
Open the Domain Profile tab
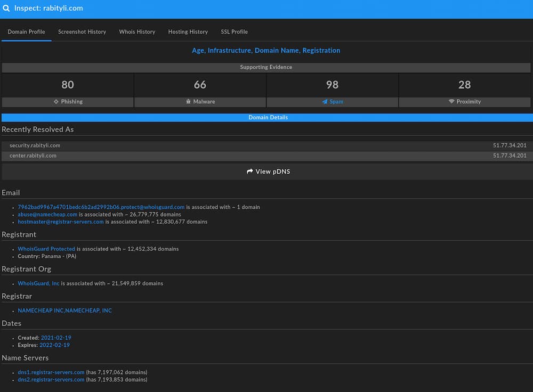(26, 32)
